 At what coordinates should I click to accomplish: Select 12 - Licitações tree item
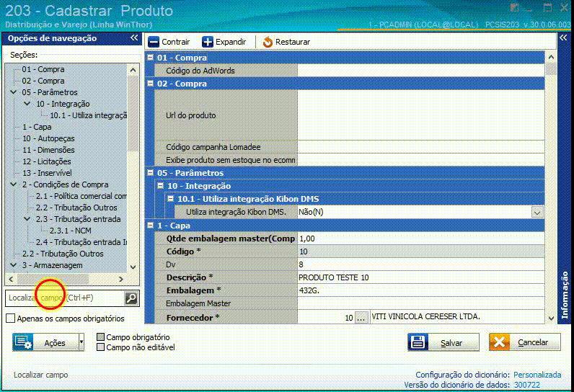[47, 161]
